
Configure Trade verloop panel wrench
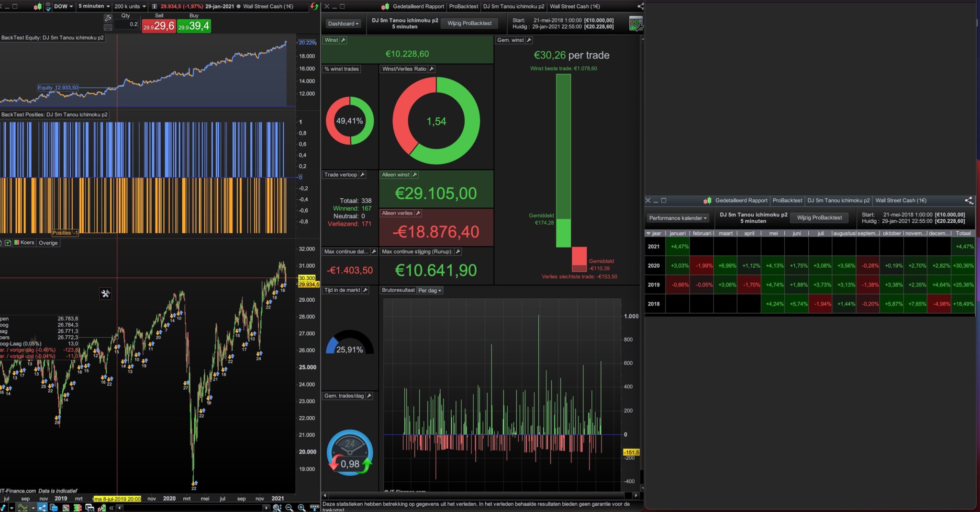[x=362, y=175]
